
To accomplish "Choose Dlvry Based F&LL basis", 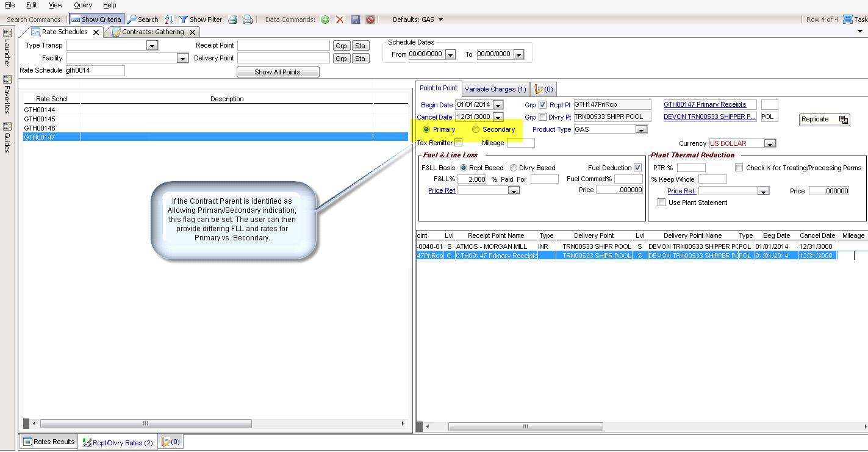I will tap(514, 168).
